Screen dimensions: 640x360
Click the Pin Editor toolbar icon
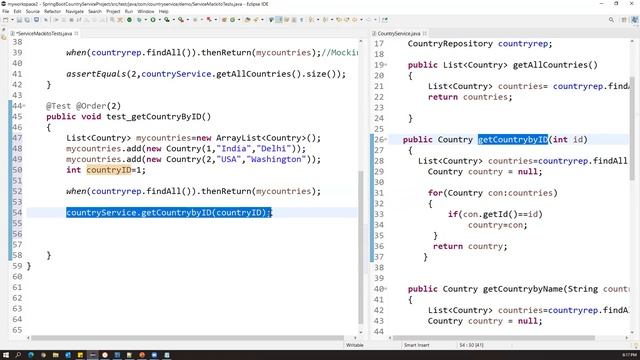pos(385,20)
